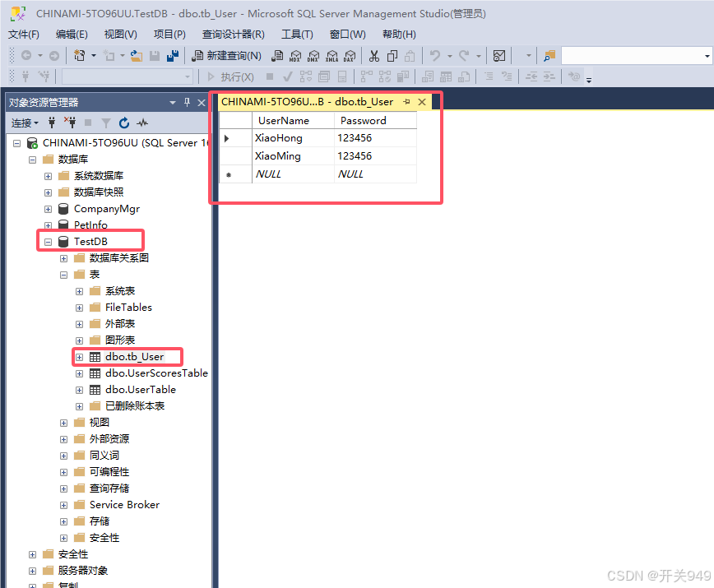Screen dimensions: 714x588
Task: Pin the dbo.tb_User tab
Action: [x=406, y=102]
